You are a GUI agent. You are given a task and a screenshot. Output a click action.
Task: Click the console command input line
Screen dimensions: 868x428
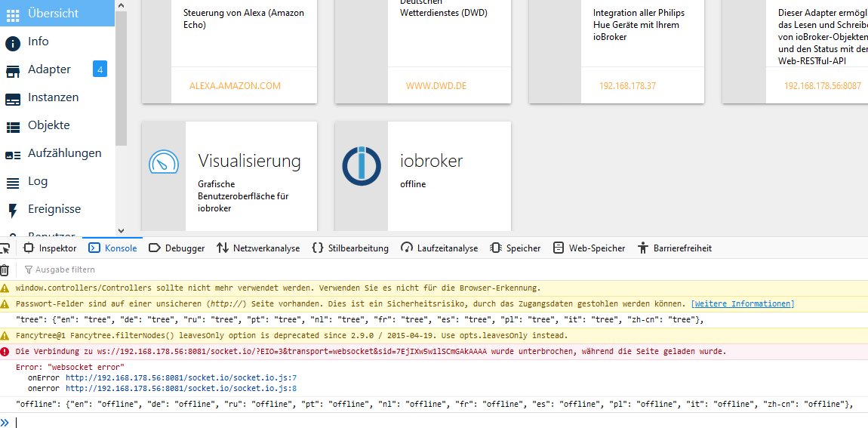pos(440,422)
